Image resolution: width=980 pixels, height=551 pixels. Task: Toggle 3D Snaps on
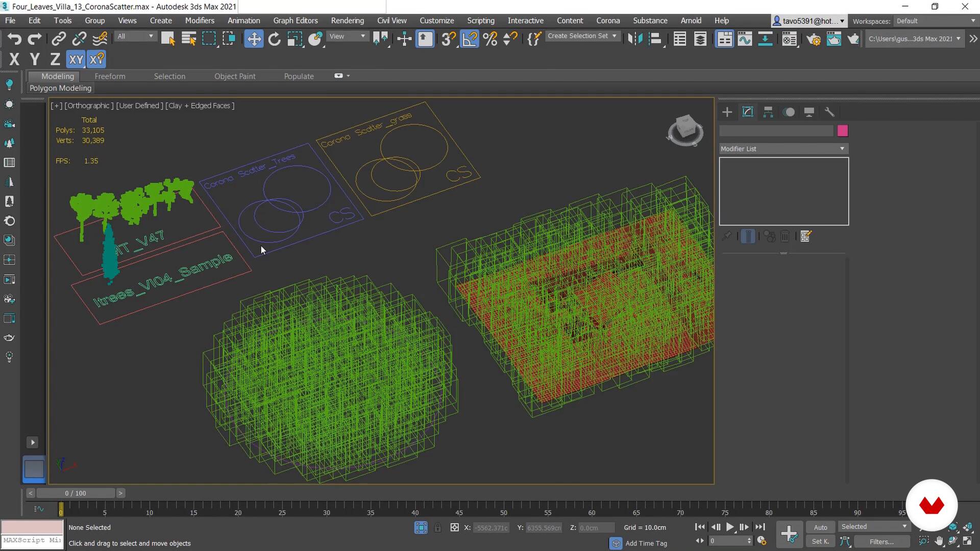(x=449, y=39)
